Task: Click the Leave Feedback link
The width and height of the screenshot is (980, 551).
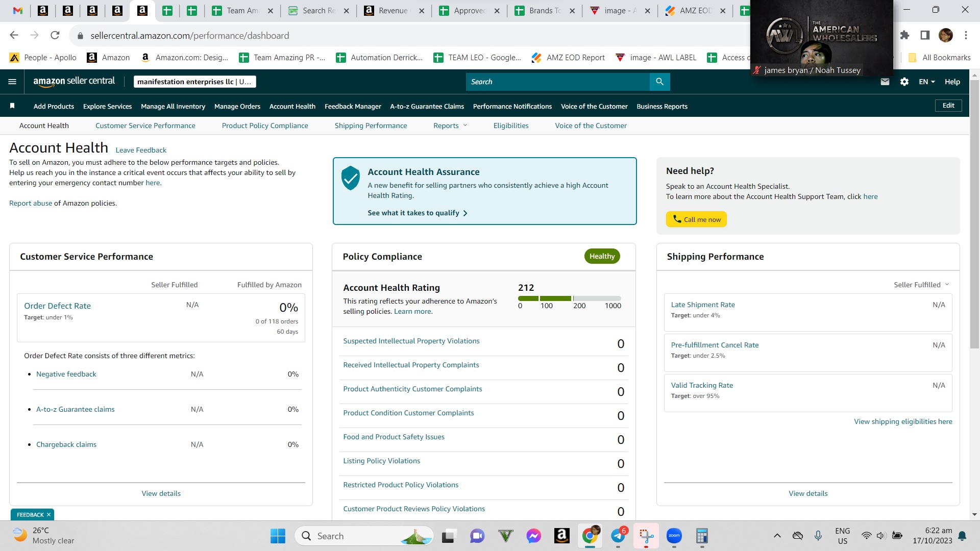Action: click(x=141, y=150)
